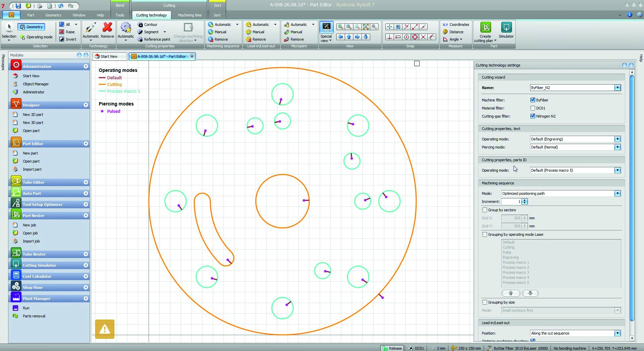
Task: Click the Cutting Simulator module icon
Action: [16, 264]
